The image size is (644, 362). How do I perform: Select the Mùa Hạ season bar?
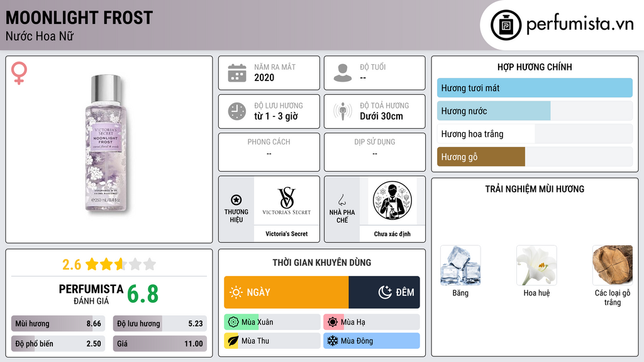372,322
